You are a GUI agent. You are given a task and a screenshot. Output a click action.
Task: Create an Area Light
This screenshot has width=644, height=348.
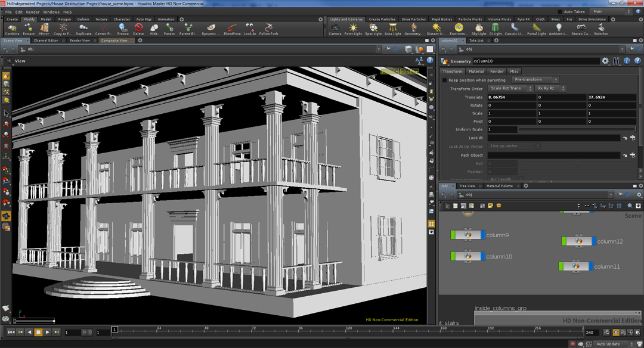[392, 29]
